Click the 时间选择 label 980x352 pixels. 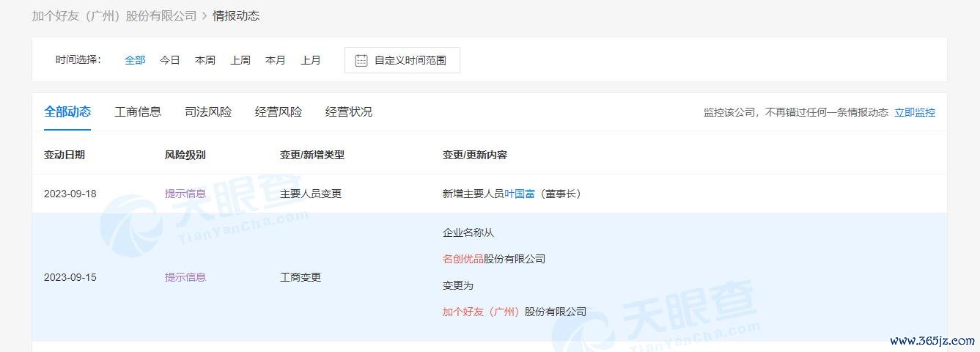(x=78, y=60)
